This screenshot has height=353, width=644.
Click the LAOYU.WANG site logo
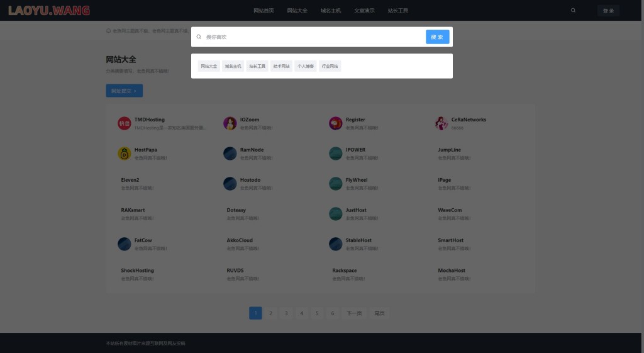coord(49,11)
